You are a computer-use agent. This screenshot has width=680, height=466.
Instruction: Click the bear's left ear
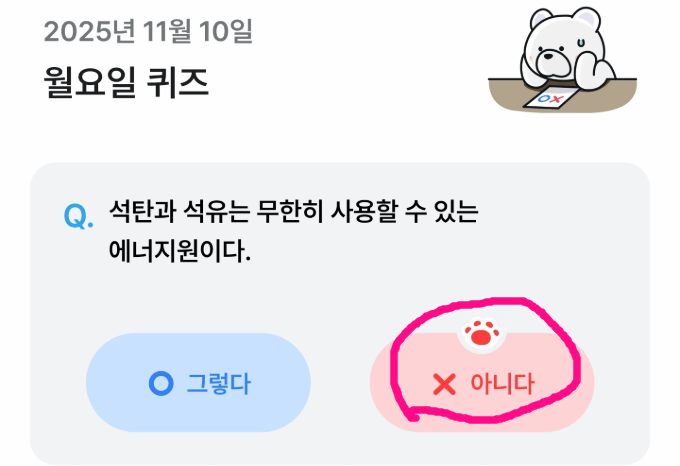pos(540,20)
